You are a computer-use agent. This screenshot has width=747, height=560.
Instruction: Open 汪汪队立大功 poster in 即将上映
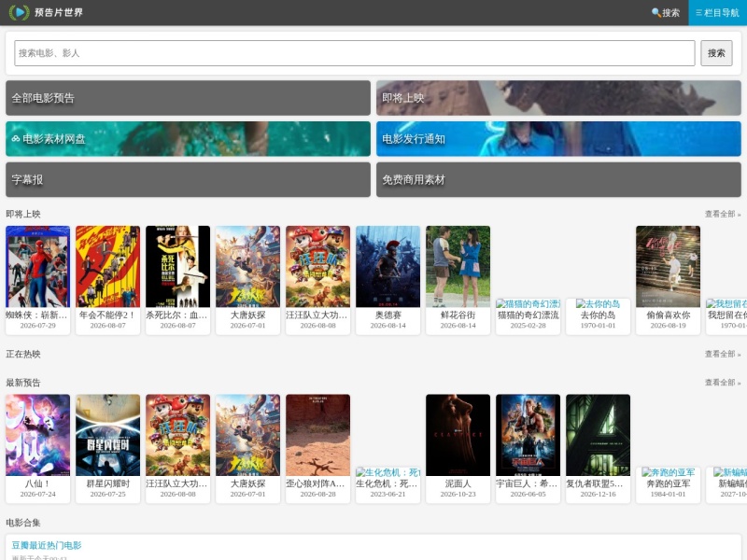(317, 266)
